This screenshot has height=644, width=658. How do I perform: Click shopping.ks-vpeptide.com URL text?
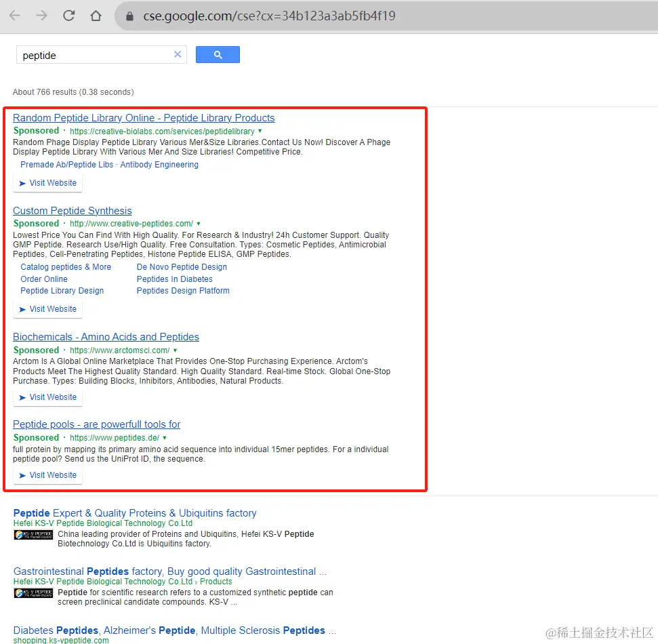[61, 640]
